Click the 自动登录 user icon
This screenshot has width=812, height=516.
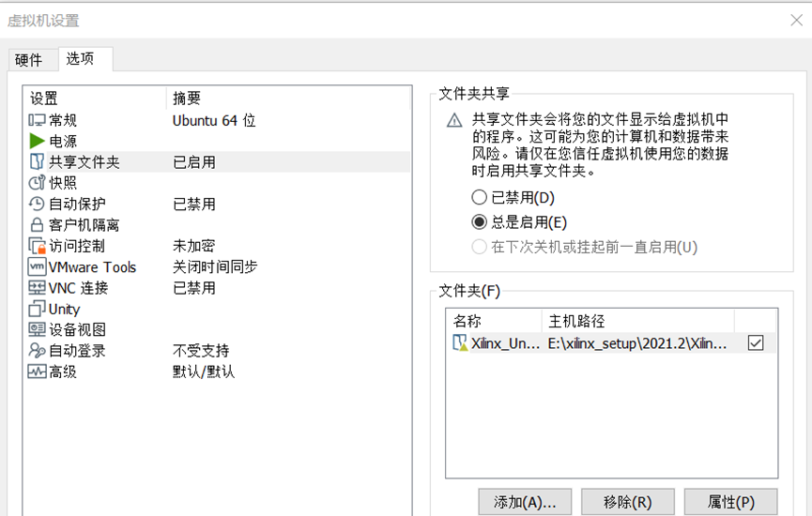point(37,350)
